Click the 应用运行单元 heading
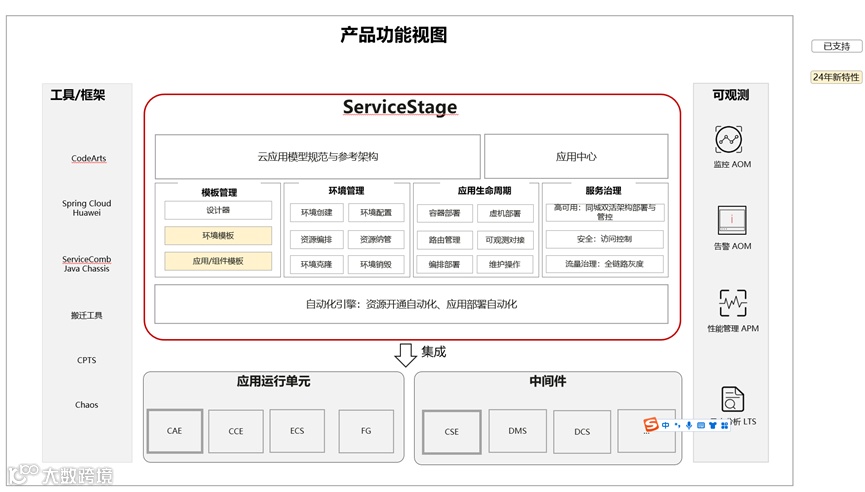This screenshot has width=865, height=492. pos(274,381)
